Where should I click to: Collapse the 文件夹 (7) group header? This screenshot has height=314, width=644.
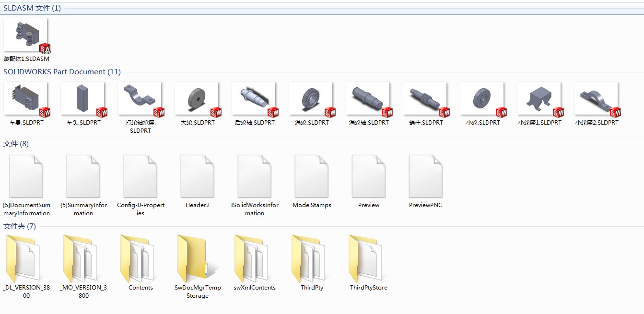tap(20, 226)
